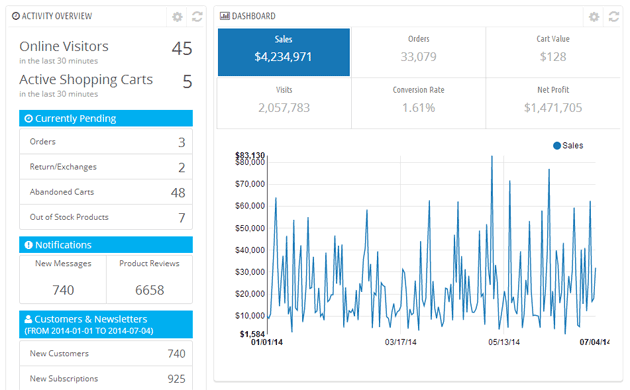The height and width of the screenshot is (390, 630).
Task: Open New Customers row
Action: [x=106, y=353]
